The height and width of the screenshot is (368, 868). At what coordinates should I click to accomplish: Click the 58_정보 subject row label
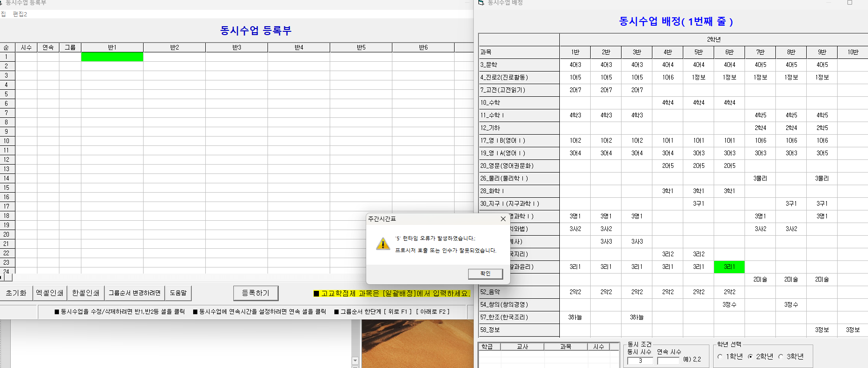pos(519,330)
